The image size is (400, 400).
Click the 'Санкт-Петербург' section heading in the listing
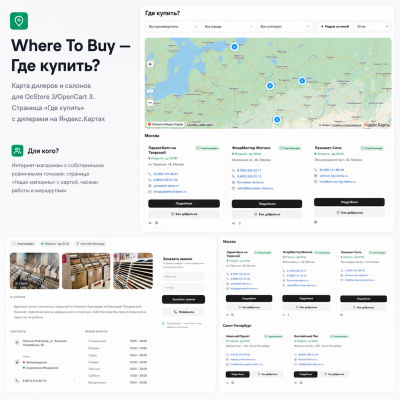click(237, 325)
